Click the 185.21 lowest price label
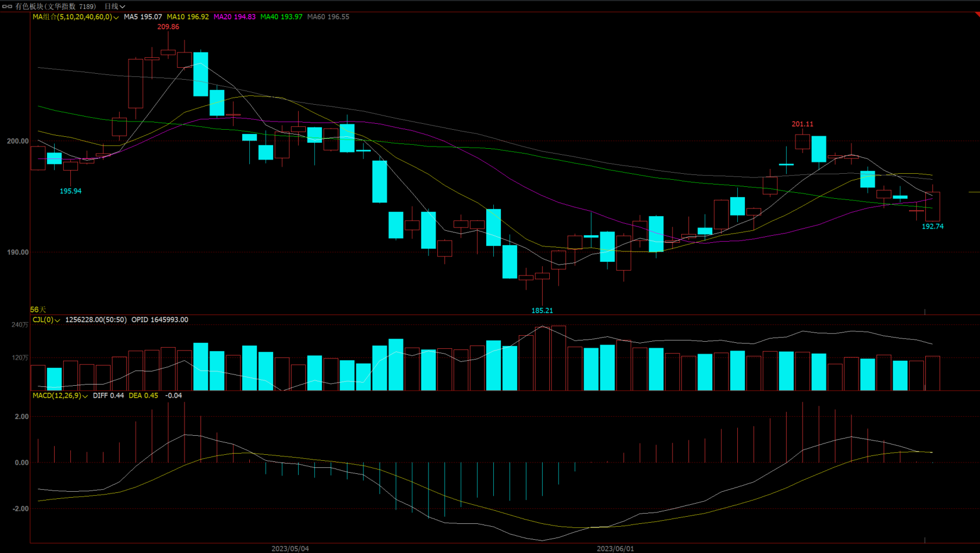The height and width of the screenshot is (553, 980). click(542, 311)
